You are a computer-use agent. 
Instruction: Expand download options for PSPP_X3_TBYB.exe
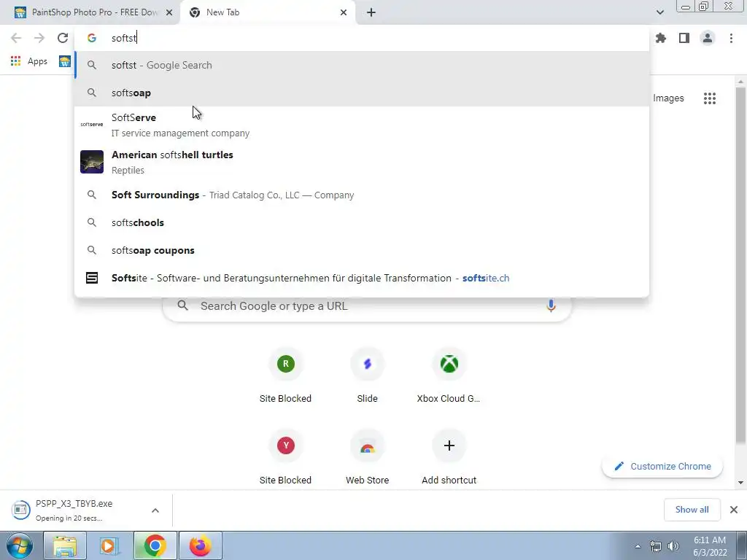point(155,510)
